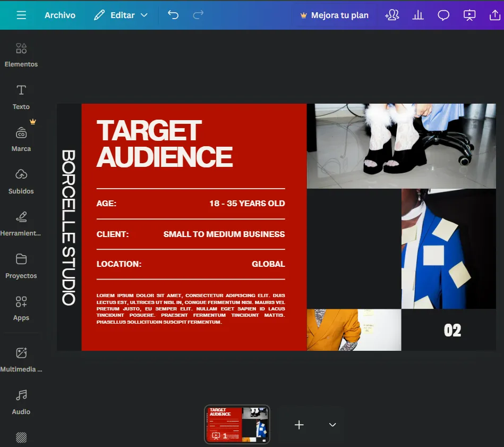Click the redo arrow
Screen dimensions: 504x447
[198, 15]
